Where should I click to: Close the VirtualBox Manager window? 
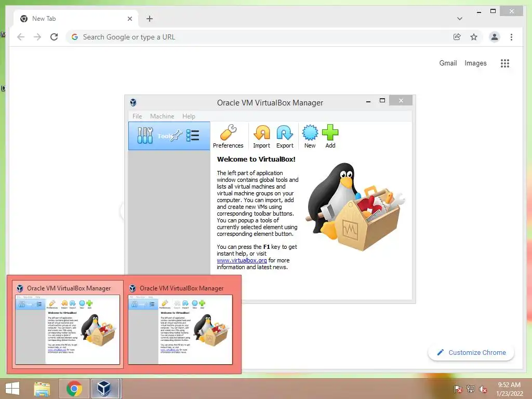pyautogui.click(x=401, y=100)
